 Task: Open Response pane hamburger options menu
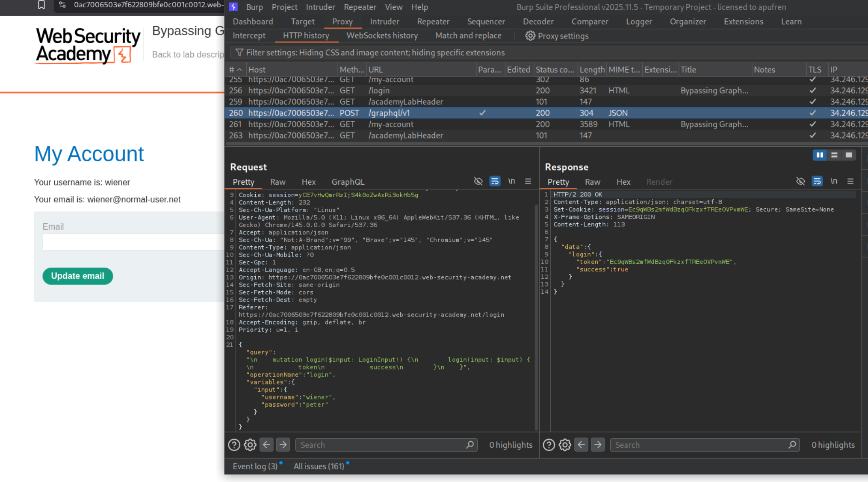click(x=850, y=181)
